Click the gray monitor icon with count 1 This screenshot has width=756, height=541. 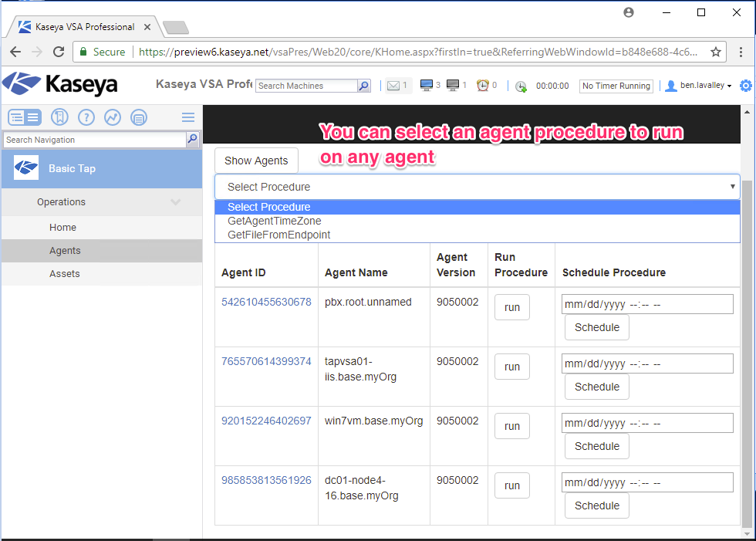453,86
